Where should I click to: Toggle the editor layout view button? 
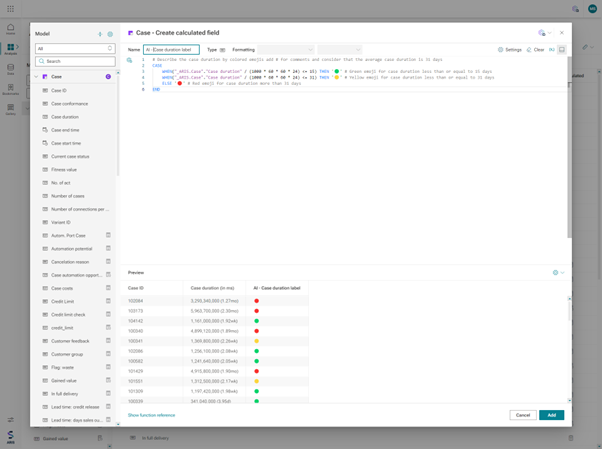coord(562,49)
